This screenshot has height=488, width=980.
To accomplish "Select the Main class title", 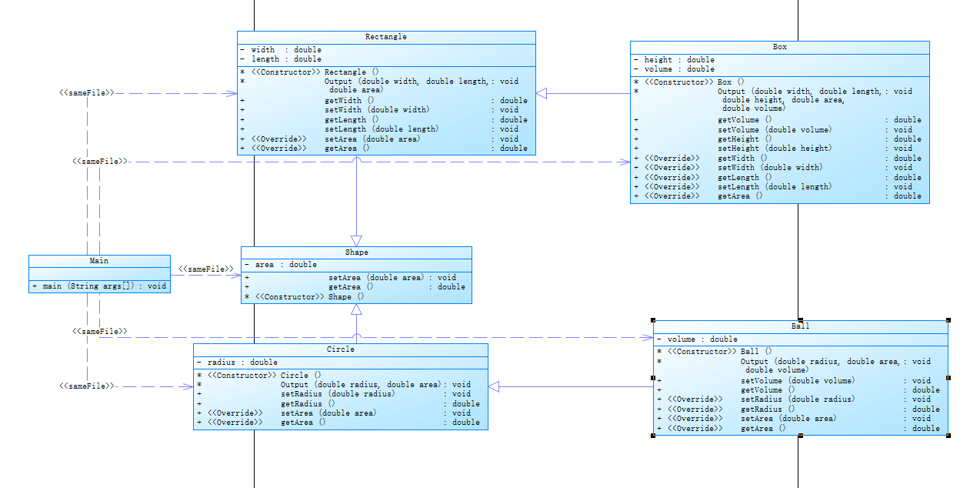I will pos(99,261).
